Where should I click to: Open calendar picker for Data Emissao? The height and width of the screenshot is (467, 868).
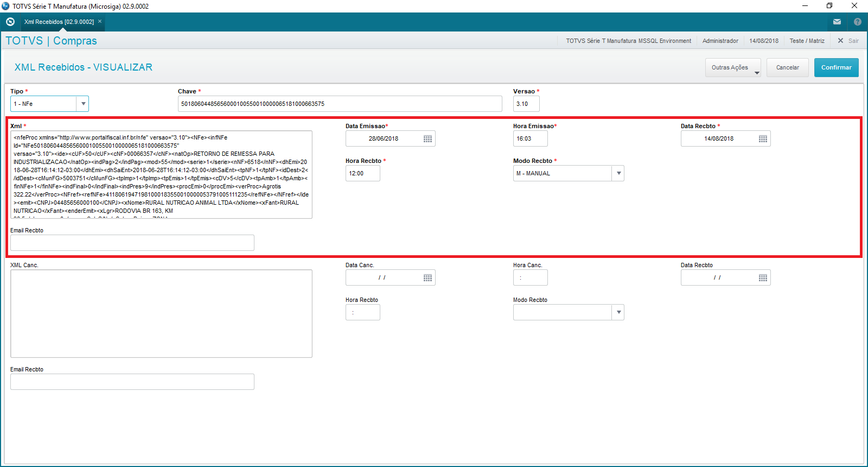pos(427,139)
